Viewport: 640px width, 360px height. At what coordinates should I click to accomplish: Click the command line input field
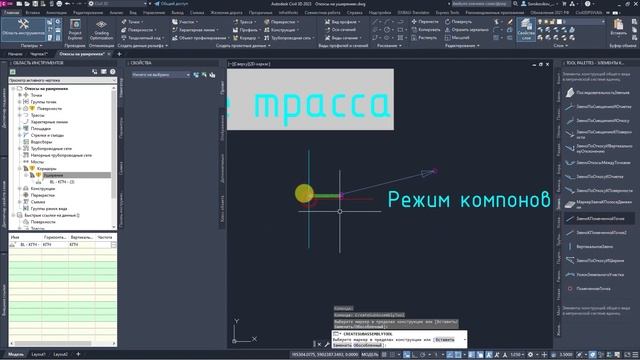point(400,340)
